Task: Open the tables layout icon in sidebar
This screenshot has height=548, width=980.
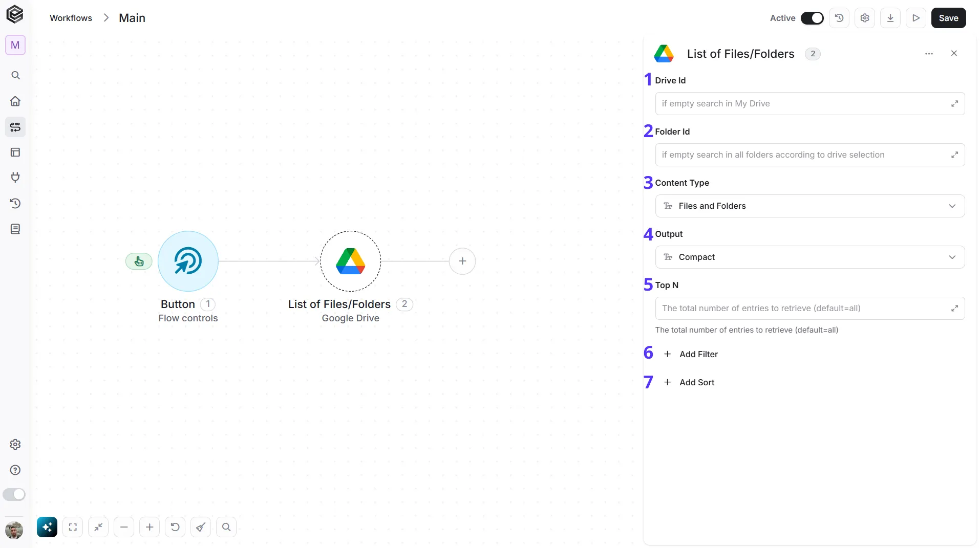Action: point(15,152)
